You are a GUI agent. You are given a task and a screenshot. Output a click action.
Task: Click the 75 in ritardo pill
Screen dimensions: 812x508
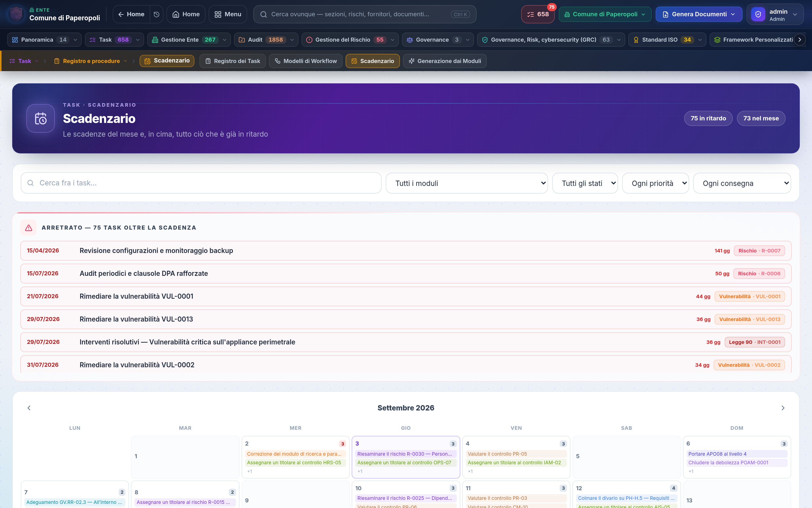point(708,118)
